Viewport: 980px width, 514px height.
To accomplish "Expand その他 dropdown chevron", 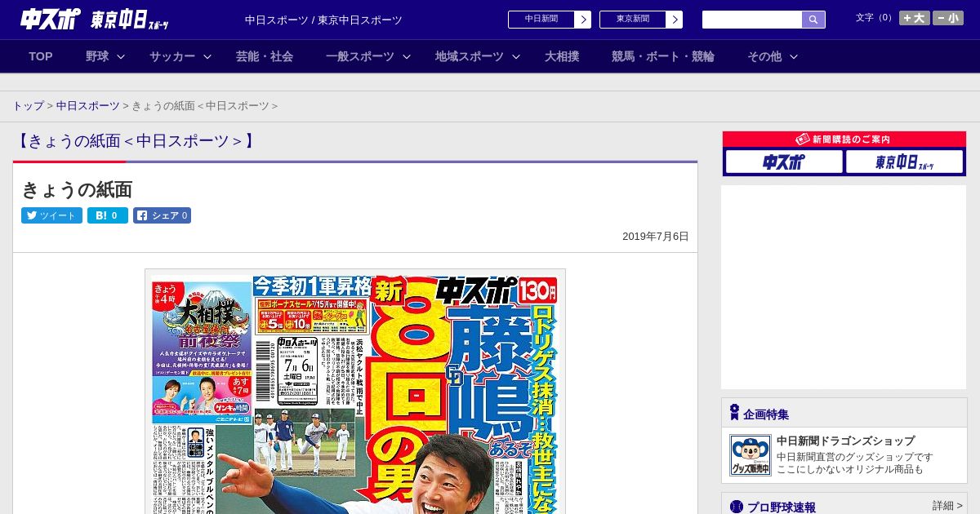I will (794, 57).
